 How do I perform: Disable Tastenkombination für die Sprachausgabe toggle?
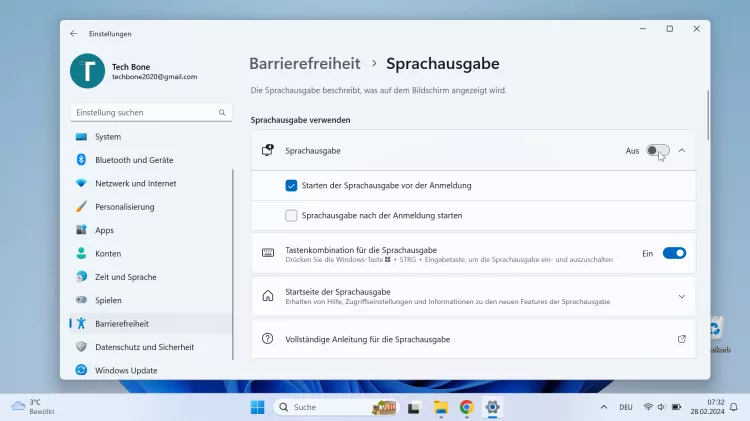(x=674, y=253)
